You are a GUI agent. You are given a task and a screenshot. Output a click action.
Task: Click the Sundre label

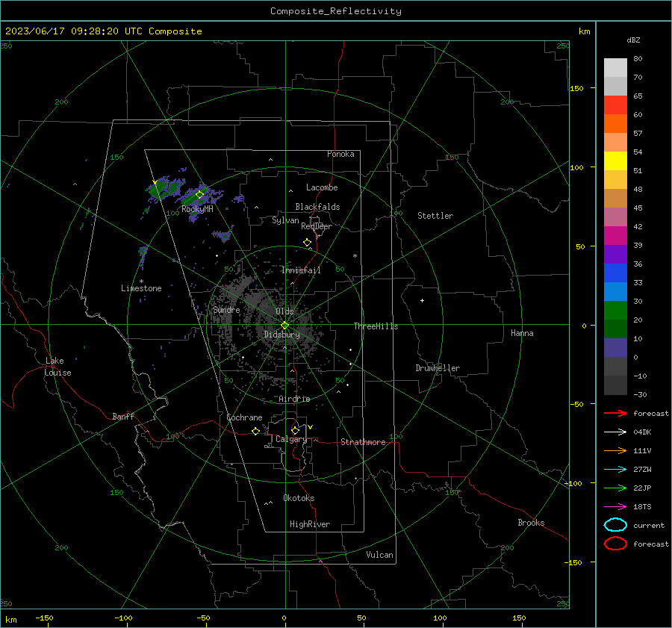pos(226,309)
